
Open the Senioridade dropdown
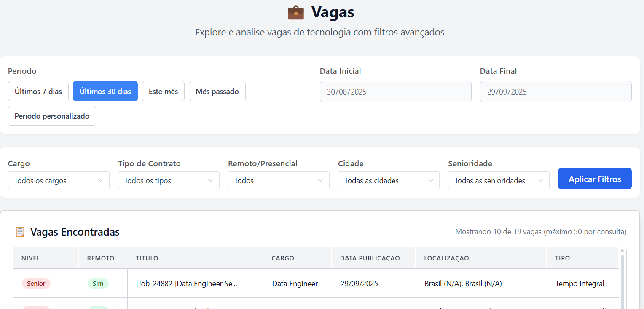499,180
